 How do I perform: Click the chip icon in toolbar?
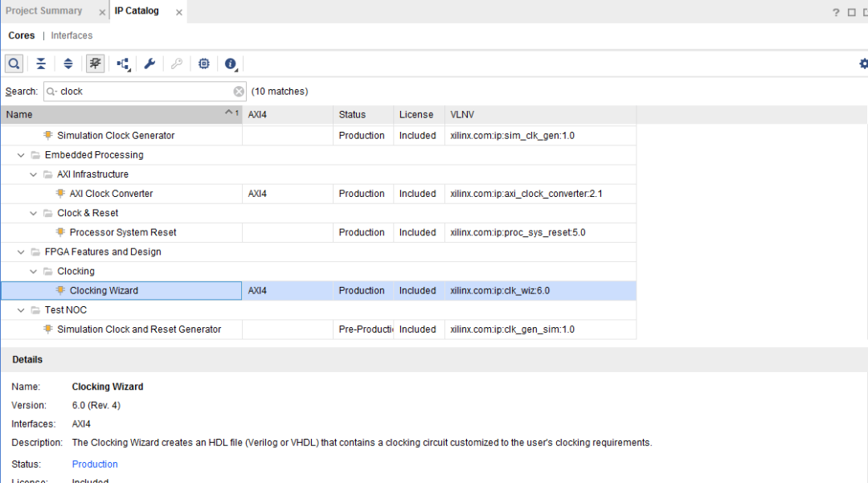204,63
